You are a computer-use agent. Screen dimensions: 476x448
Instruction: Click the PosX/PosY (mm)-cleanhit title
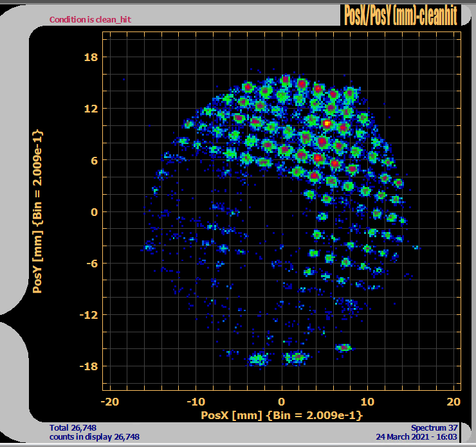click(400, 15)
